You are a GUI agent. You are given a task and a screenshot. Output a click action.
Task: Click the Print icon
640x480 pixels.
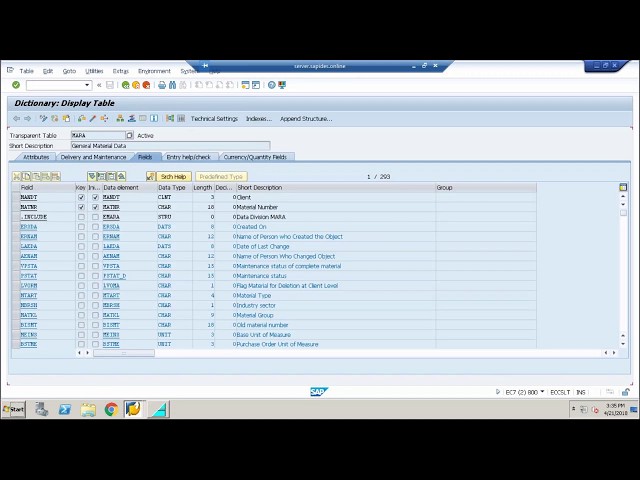(x=162, y=85)
